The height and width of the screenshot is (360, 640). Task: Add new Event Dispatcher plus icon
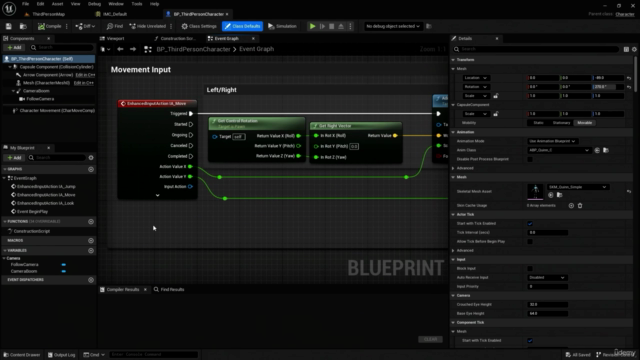(91, 280)
